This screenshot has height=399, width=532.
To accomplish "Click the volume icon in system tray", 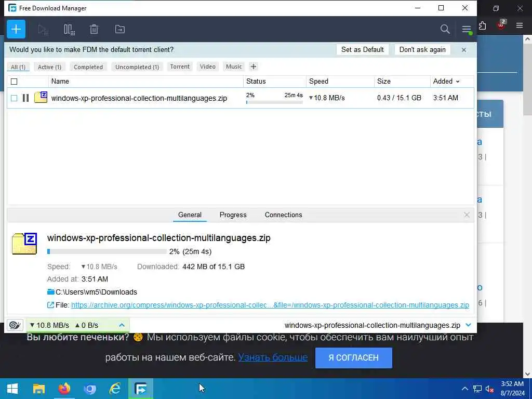I will click(489, 389).
